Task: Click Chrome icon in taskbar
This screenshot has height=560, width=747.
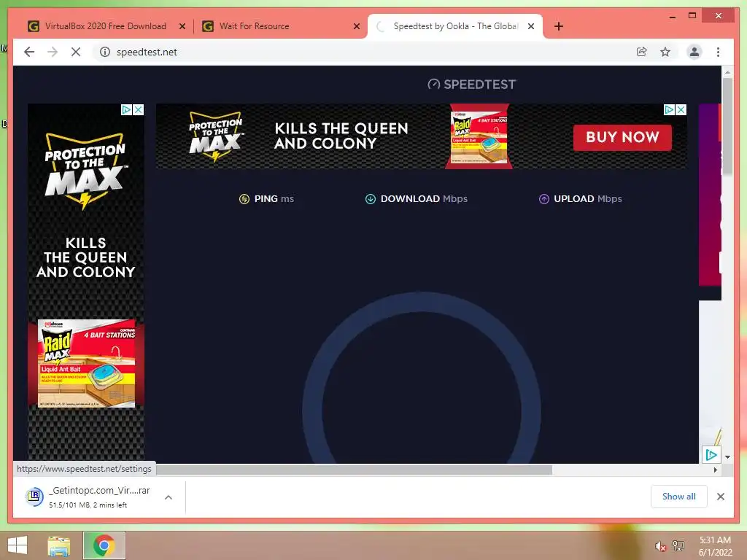Action: pyautogui.click(x=104, y=545)
